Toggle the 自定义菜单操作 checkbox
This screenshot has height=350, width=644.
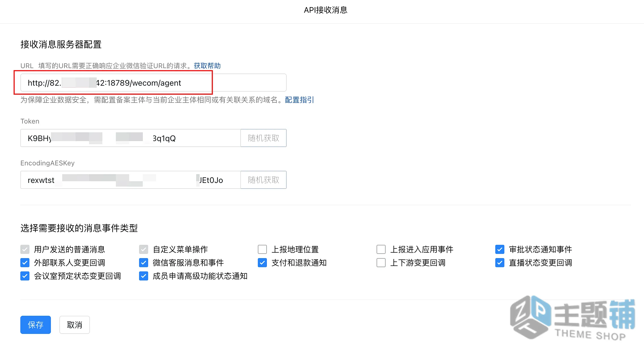[x=144, y=249]
